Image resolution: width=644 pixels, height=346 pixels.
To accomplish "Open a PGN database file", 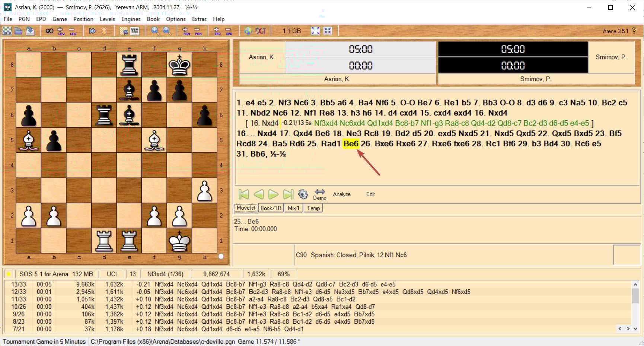I will pyautogui.click(x=19, y=31).
